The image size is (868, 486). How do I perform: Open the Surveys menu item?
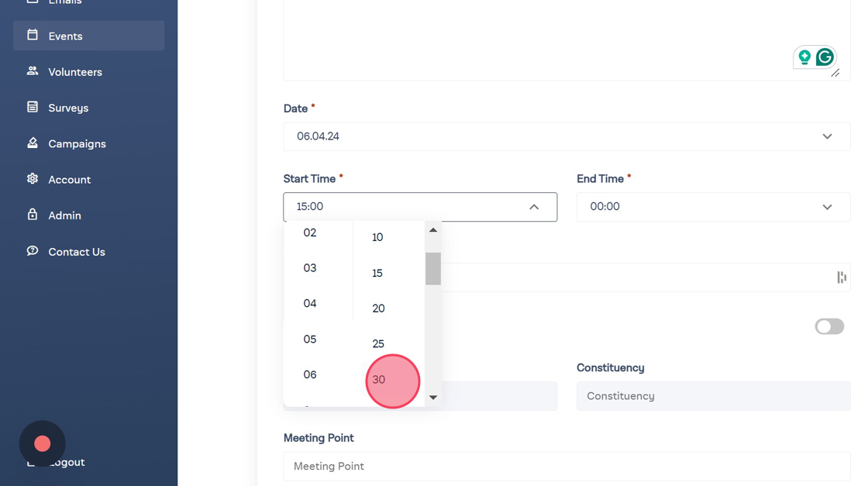68,108
